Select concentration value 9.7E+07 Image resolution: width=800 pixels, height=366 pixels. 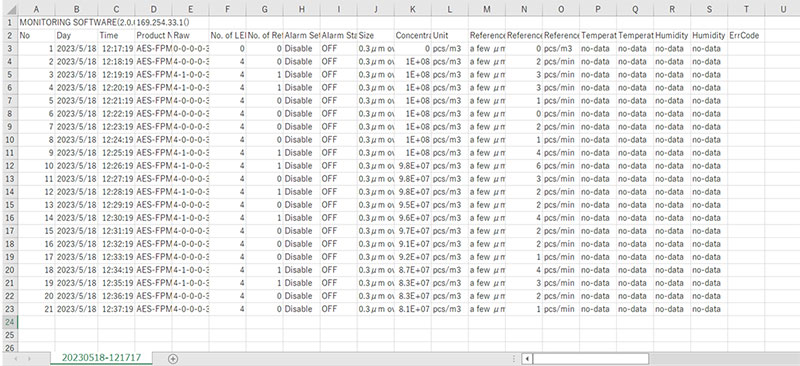click(x=412, y=231)
